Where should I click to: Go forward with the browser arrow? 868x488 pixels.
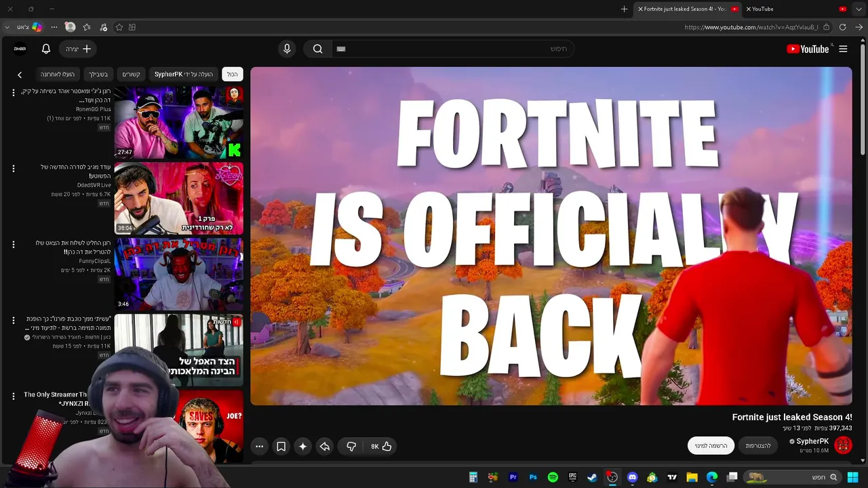pyautogui.click(x=859, y=27)
